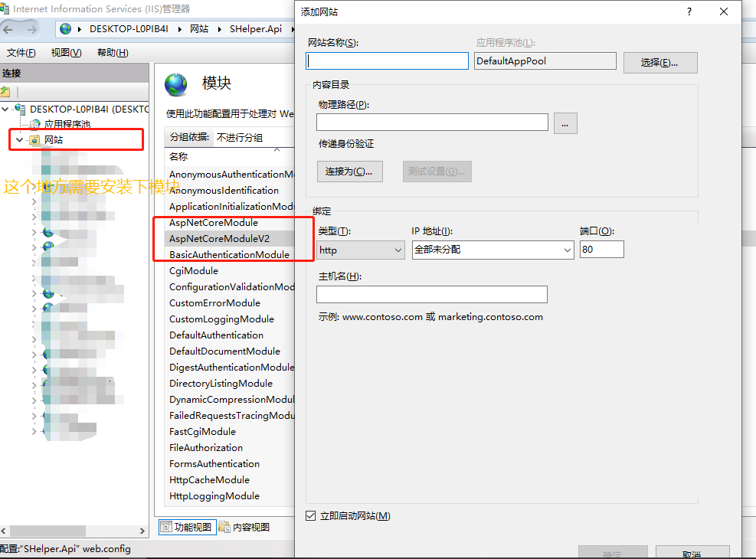This screenshot has width=756, height=559.
Task: Click the 测试设置(G)... button
Action: tap(437, 172)
